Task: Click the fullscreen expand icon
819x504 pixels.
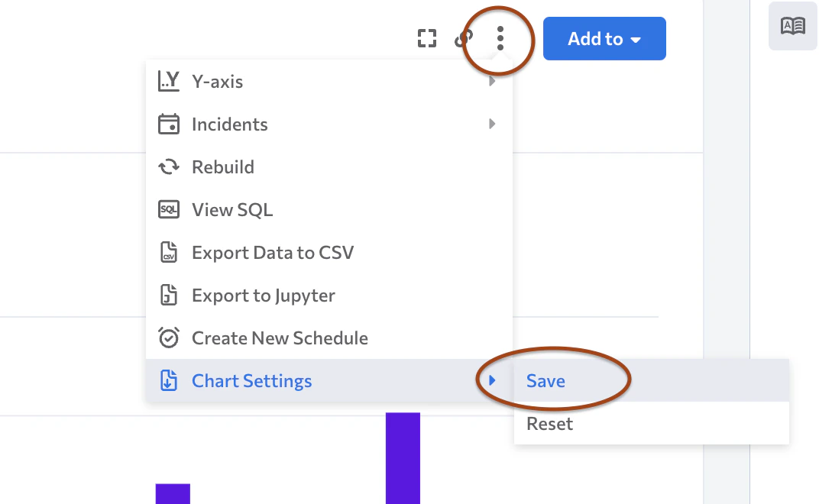Action: pos(427,39)
